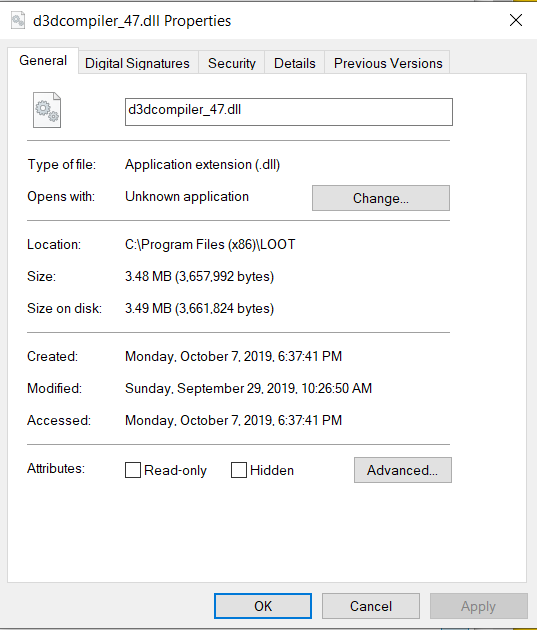Click the window title 'd3dcompiler_47.dll Properties'
Image resolution: width=537 pixels, height=630 pixels.
coord(132,21)
